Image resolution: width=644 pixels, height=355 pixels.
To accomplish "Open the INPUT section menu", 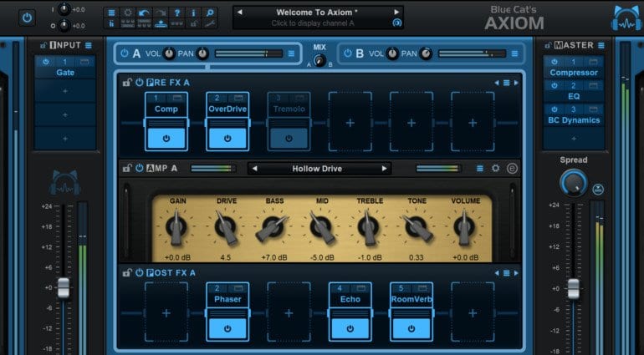I will [x=89, y=45].
